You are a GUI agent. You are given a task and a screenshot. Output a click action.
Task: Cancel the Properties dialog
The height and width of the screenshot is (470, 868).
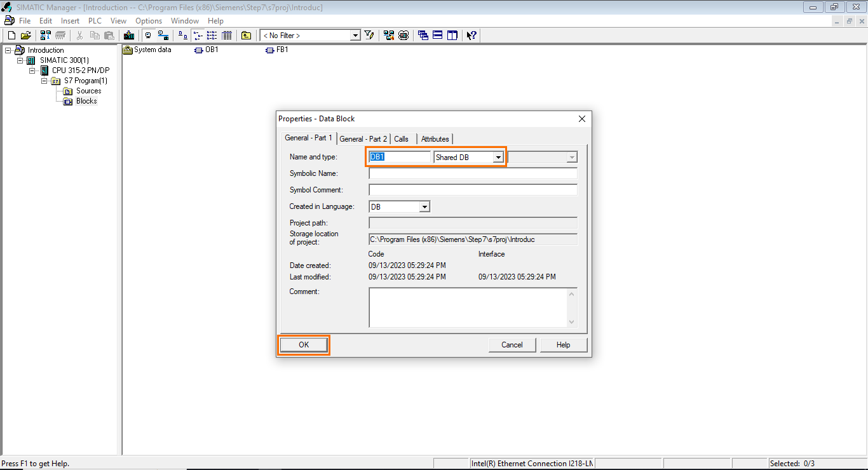[x=512, y=344]
